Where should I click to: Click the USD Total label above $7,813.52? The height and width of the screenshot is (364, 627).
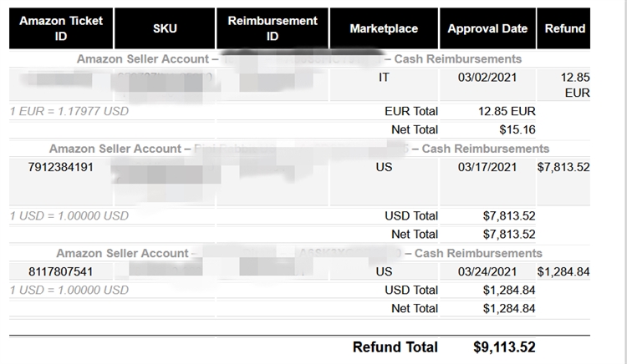tap(411, 216)
